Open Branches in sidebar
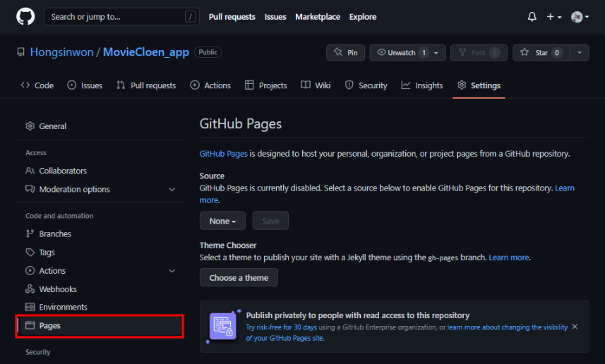 click(x=100, y=233)
